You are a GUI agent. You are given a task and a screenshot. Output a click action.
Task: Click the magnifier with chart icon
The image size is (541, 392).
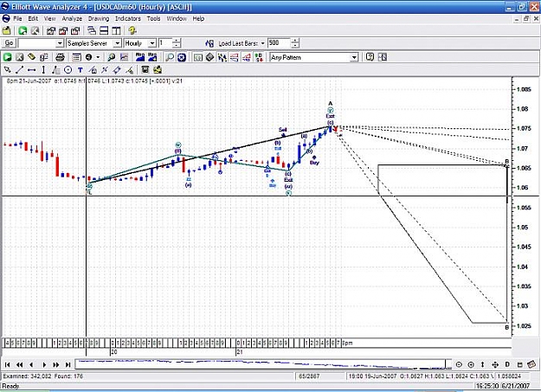(x=111, y=57)
